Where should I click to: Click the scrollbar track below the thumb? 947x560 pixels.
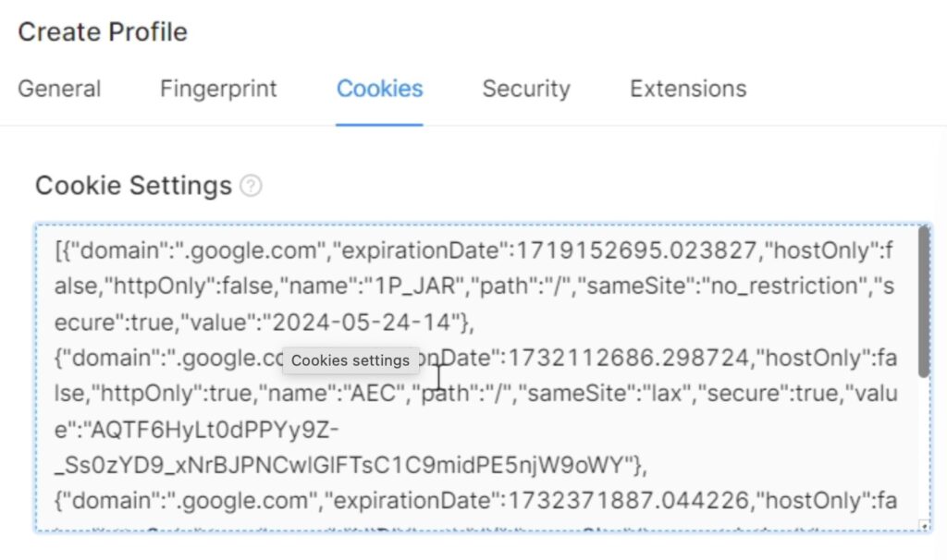click(924, 446)
